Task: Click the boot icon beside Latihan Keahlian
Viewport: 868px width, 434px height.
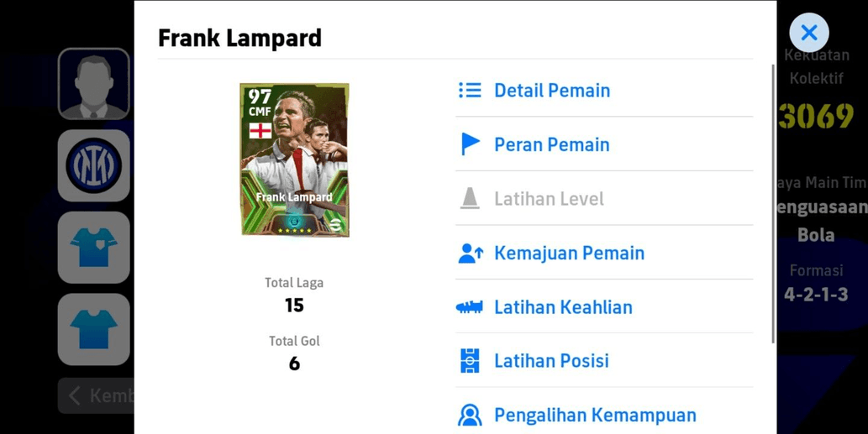Action: click(470, 307)
